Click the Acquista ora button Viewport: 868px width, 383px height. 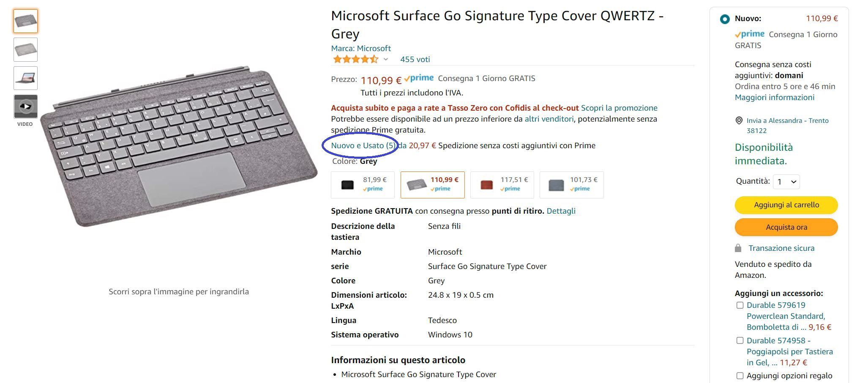pyautogui.click(x=786, y=227)
